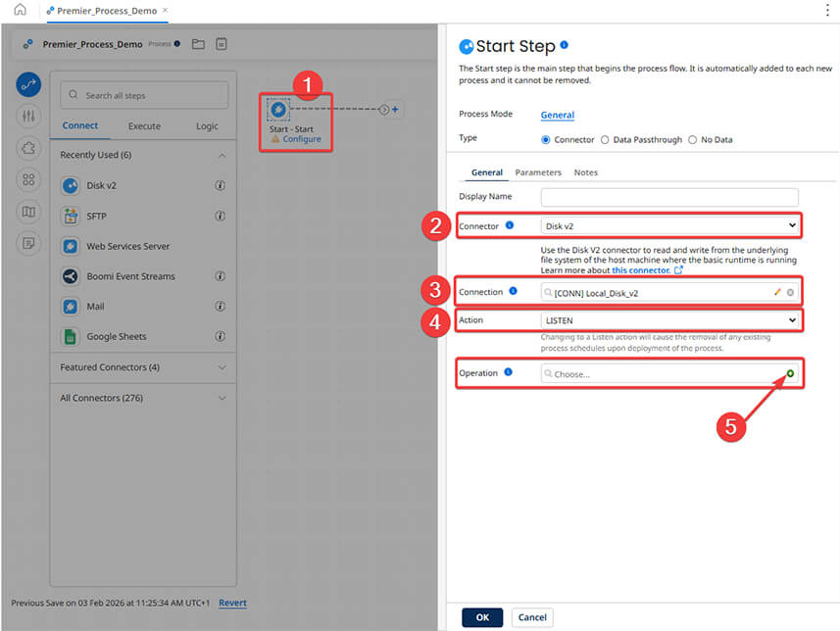Select the Web Services Server connector

point(70,246)
